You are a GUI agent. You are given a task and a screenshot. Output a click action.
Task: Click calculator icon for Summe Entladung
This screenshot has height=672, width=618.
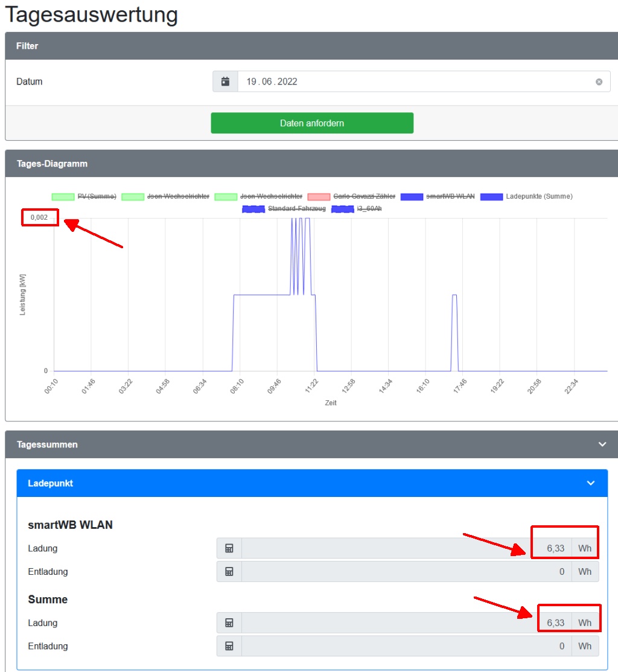229,646
